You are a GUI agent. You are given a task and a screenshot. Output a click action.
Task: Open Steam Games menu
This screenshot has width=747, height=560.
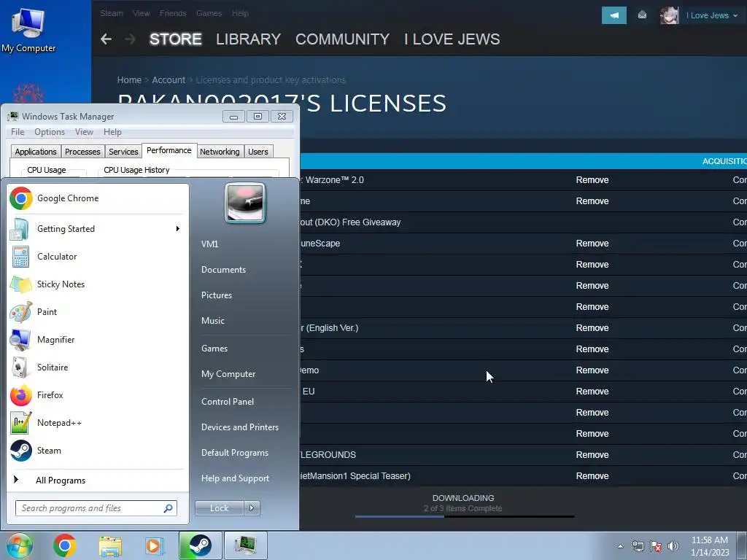(209, 13)
